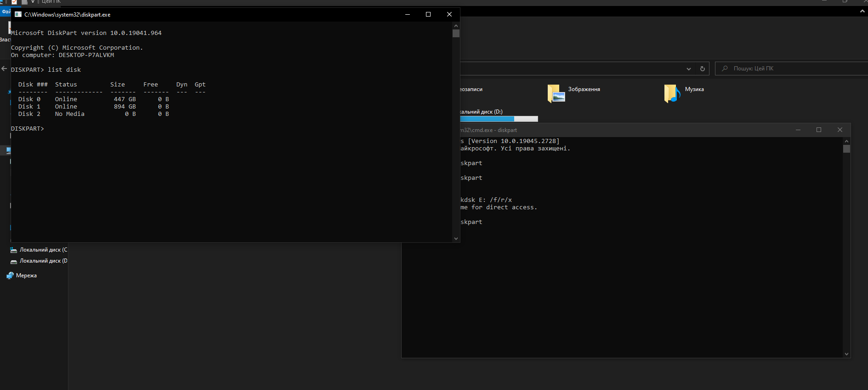The image size is (868, 390).
Task: Click the Properties checkmark quick access icon
Action: pyautogui.click(x=14, y=2)
